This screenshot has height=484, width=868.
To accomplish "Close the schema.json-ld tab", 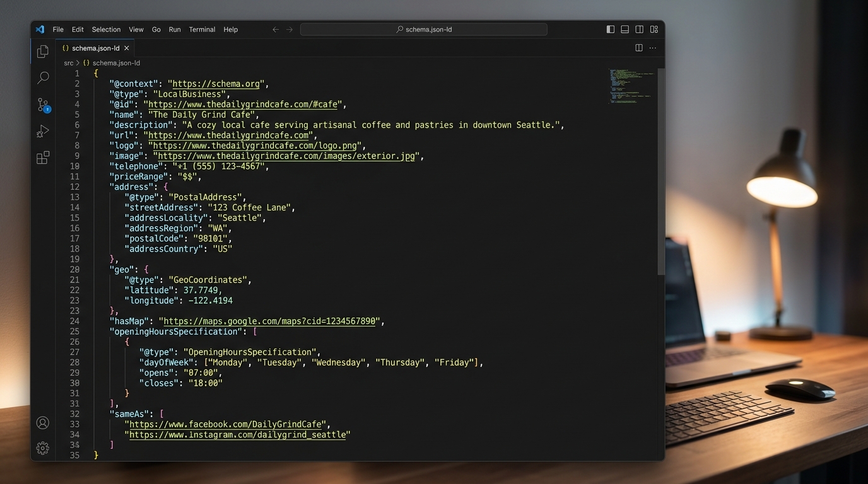I will pyautogui.click(x=127, y=48).
